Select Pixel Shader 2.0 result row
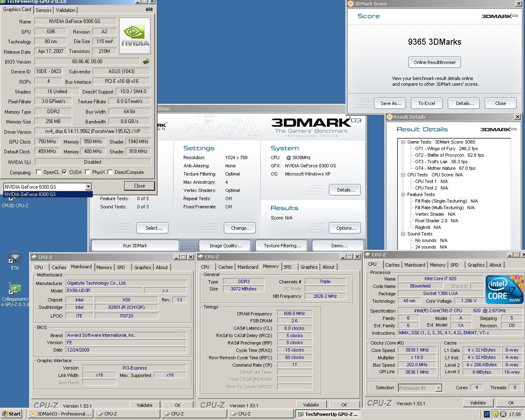 tap(436, 221)
